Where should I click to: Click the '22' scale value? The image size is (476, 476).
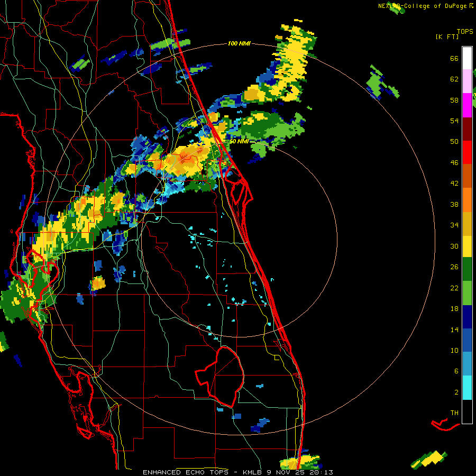[x=454, y=288]
